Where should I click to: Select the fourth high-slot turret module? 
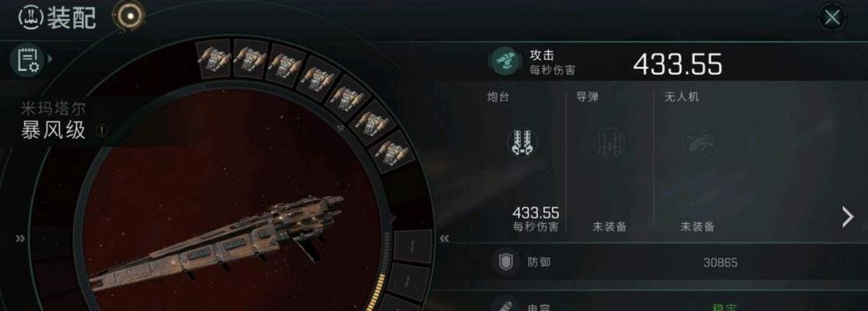318,78
